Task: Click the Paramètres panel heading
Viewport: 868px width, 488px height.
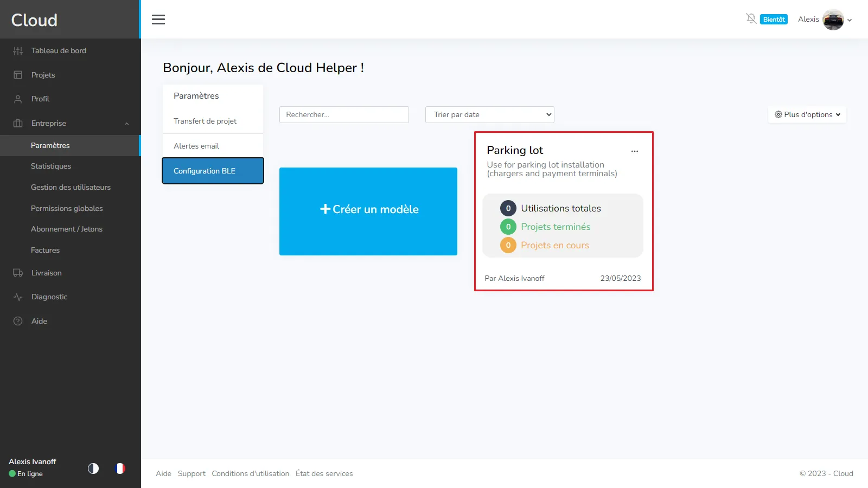Action: pyautogui.click(x=196, y=95)
